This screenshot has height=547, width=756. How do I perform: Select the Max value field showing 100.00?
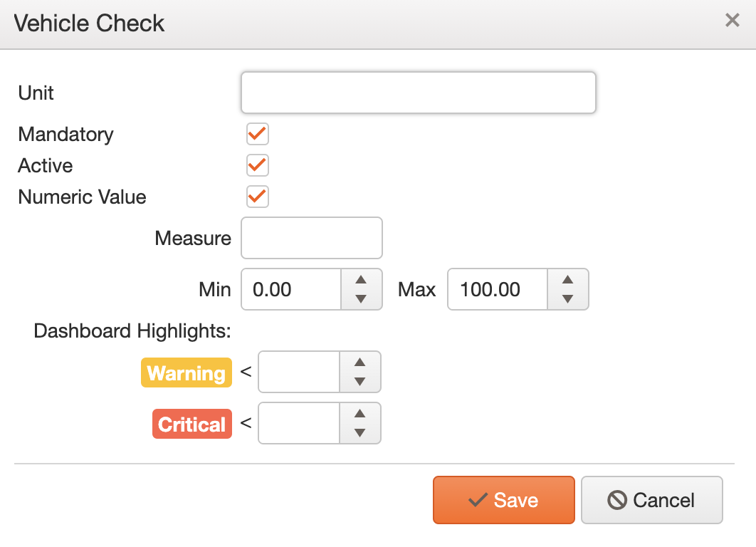point(498,289)
